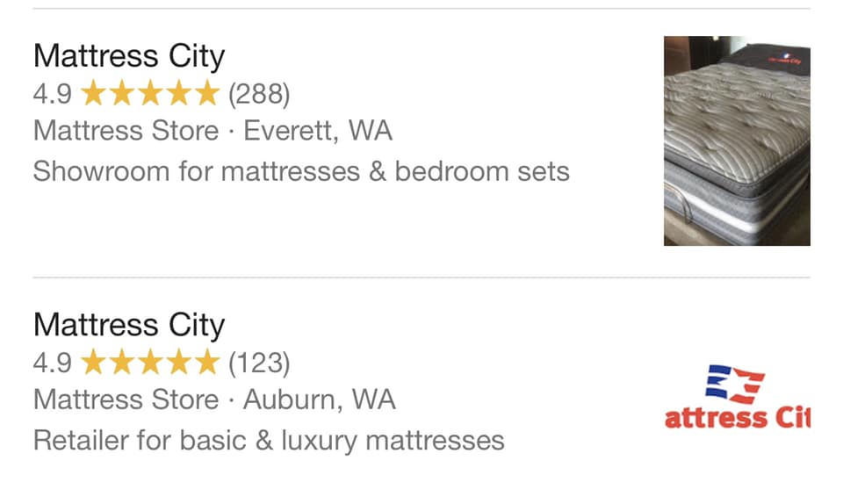The width and height of the screenshot is (843, 504).
Task: Click the first gold star in Auburn rating
Action: [94, 362]
